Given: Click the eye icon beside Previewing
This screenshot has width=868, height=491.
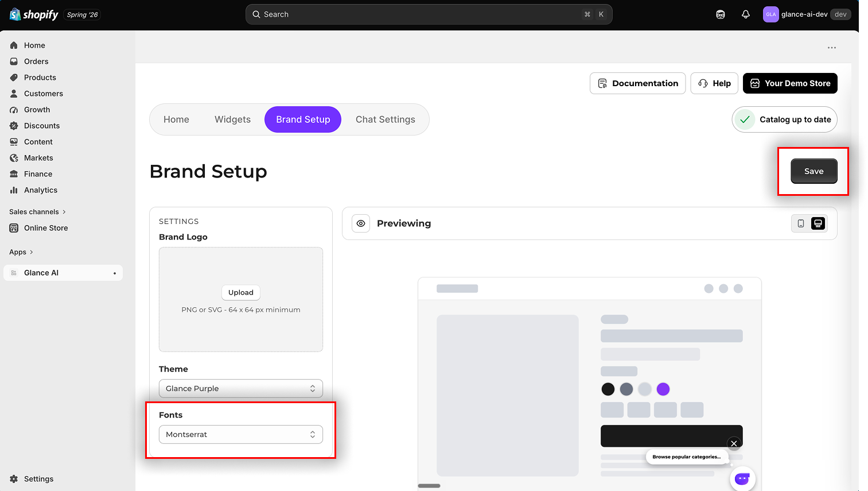Looking at the screenshot, I should 361,223.
